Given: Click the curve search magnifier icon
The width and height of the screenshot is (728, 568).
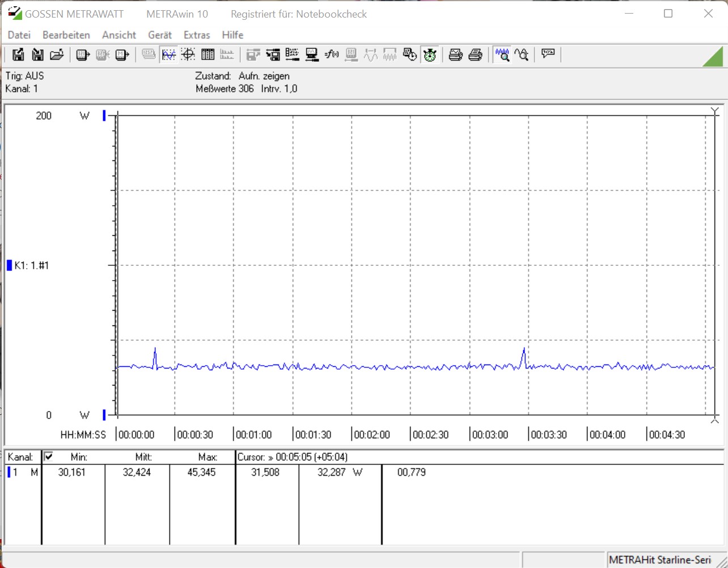Looking at the screenshot, I should click(x=522, y=55).
